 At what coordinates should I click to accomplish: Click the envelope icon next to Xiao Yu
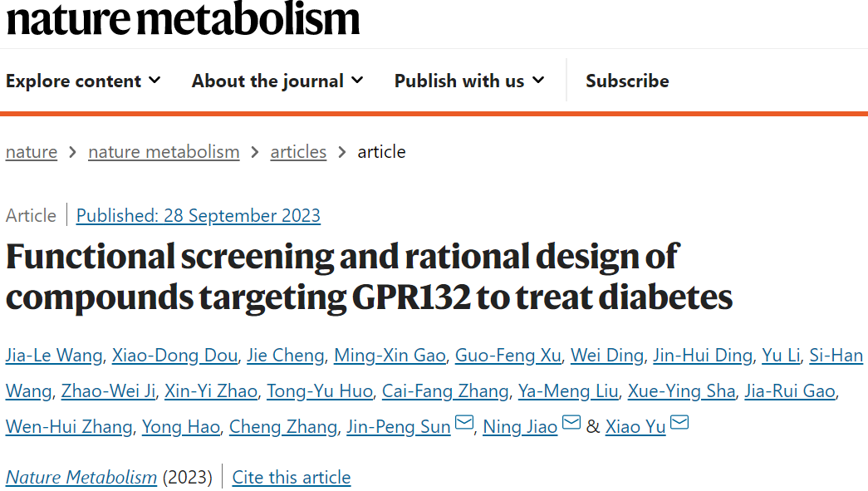(x=679, y=422)
